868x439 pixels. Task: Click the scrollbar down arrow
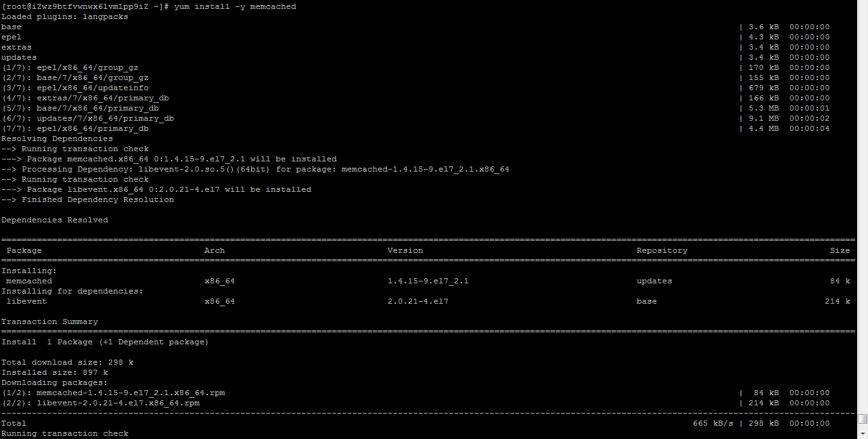click(x=862, y=434)
